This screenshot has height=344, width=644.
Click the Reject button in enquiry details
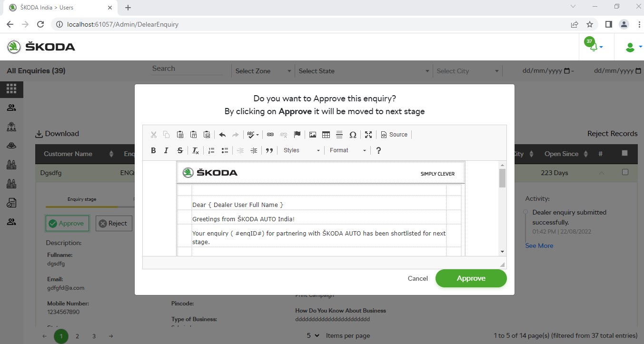coord(114,223)
